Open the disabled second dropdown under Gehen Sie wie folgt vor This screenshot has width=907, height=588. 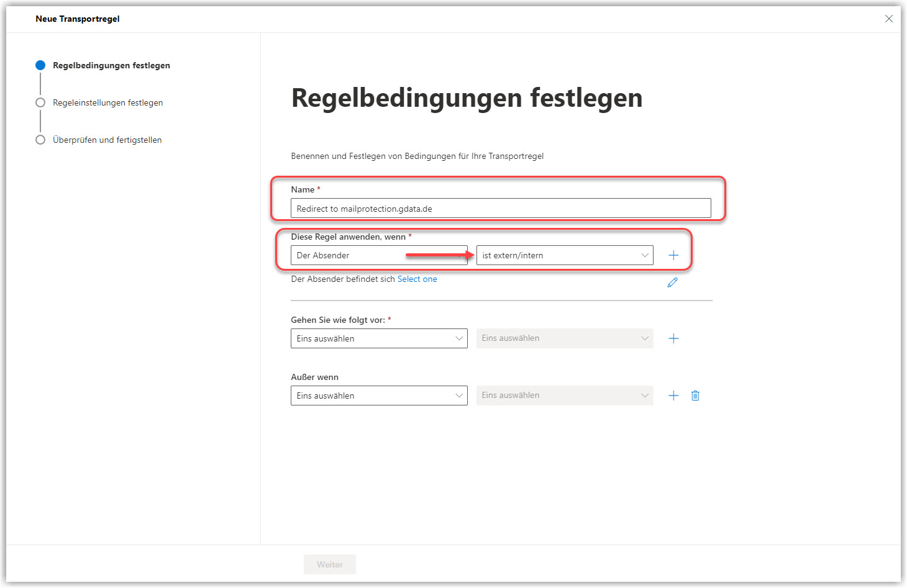click(565, 338)
